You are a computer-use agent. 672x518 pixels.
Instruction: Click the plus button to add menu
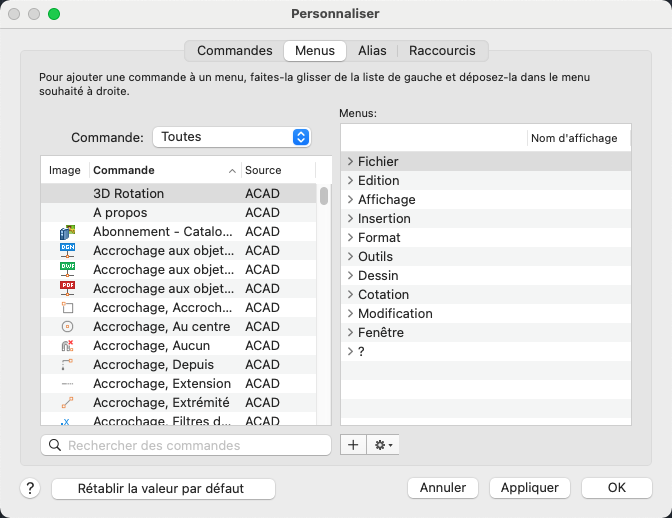[x=353, y=444]
